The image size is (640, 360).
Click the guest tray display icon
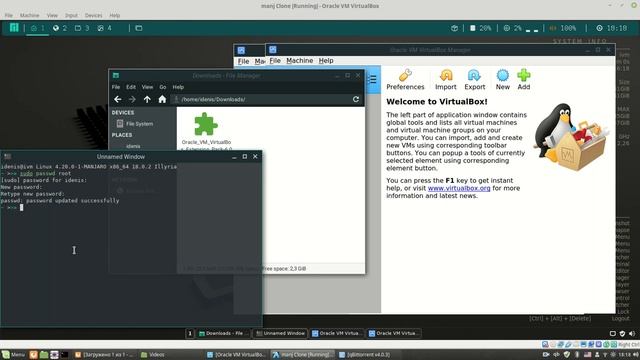(x=613, y=333)
